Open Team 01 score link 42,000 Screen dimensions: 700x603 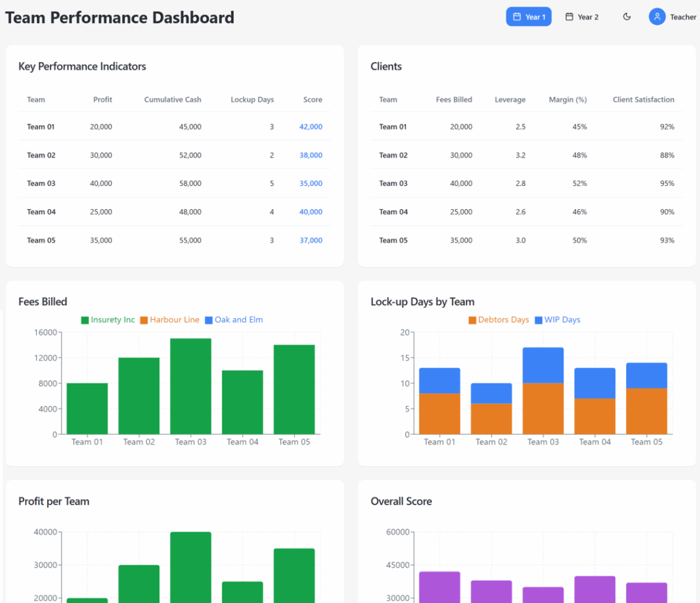[310, 127]
